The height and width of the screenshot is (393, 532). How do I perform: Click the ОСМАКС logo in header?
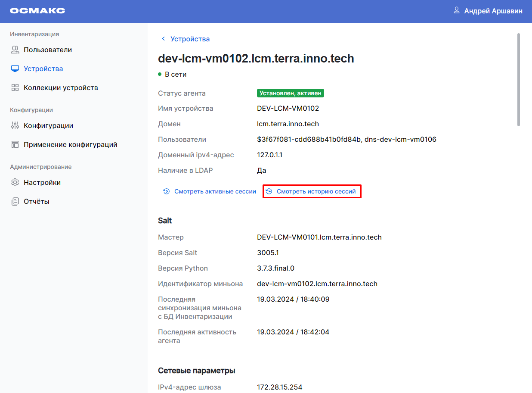(38, 11)
